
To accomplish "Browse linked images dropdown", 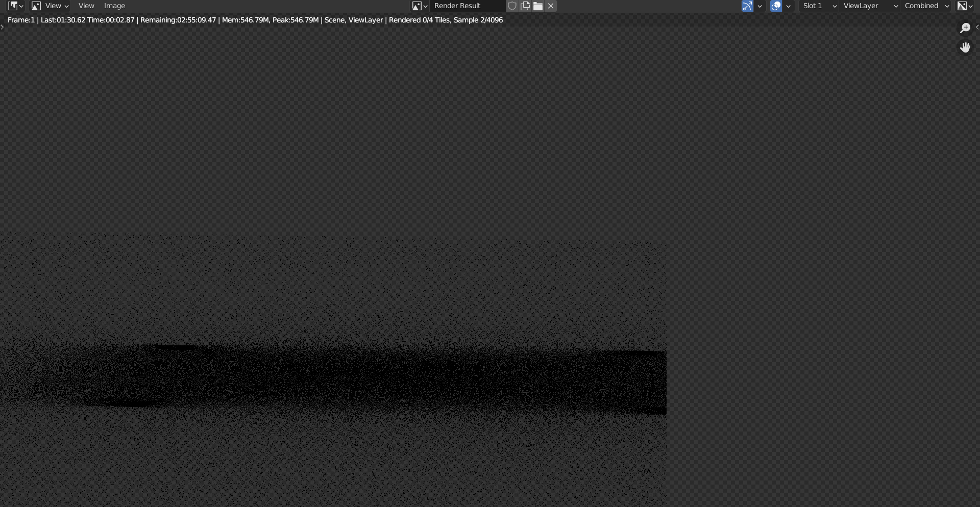I will [x=420, y=6].
